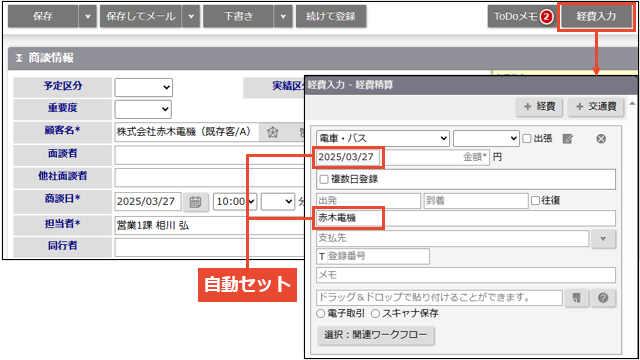640x360 pixels.
Task: Click the + 交通費 button
Action: pyautogui.click(x=596, y=107)
